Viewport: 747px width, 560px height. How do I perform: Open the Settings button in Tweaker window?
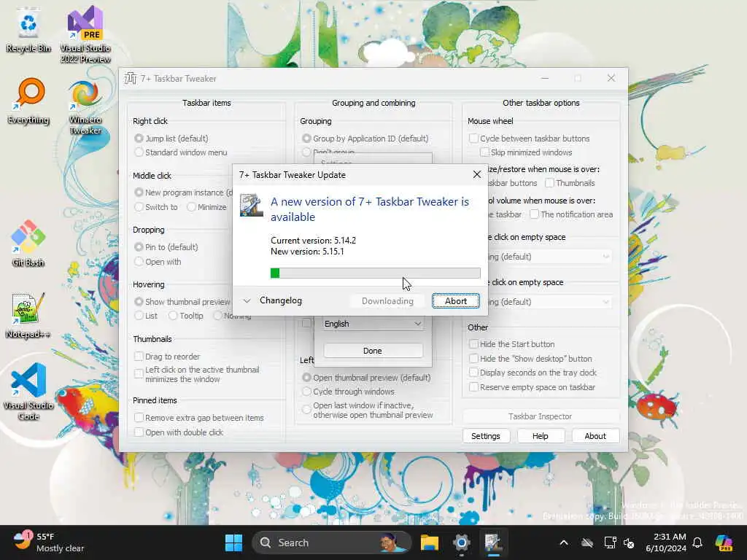(486, 436)
